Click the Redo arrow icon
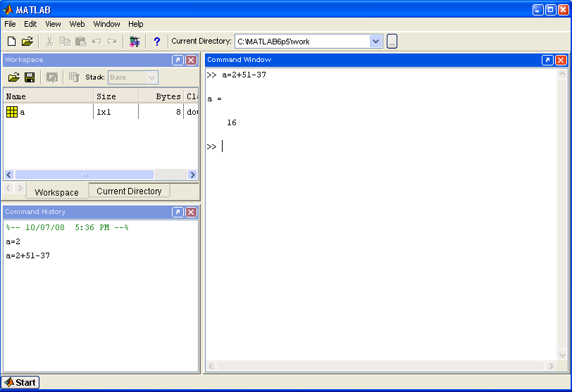 (x=112, y=42)
